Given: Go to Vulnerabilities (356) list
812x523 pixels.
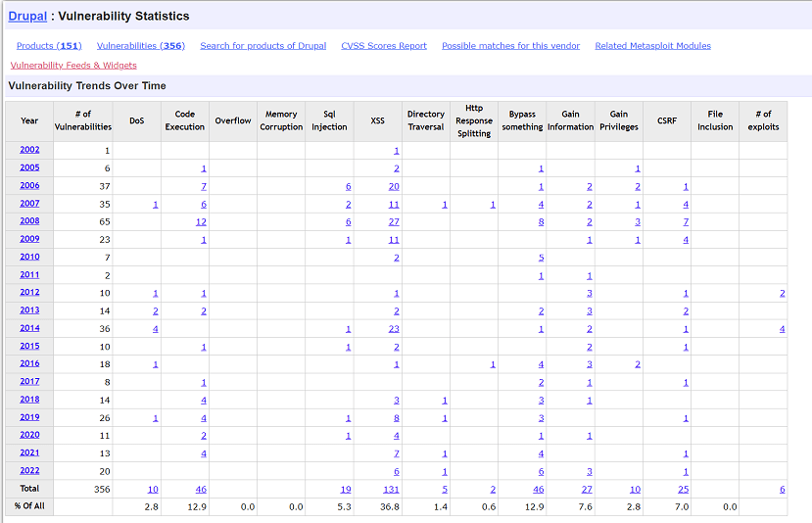Looking at the screenshot, I should pos(140,46).
